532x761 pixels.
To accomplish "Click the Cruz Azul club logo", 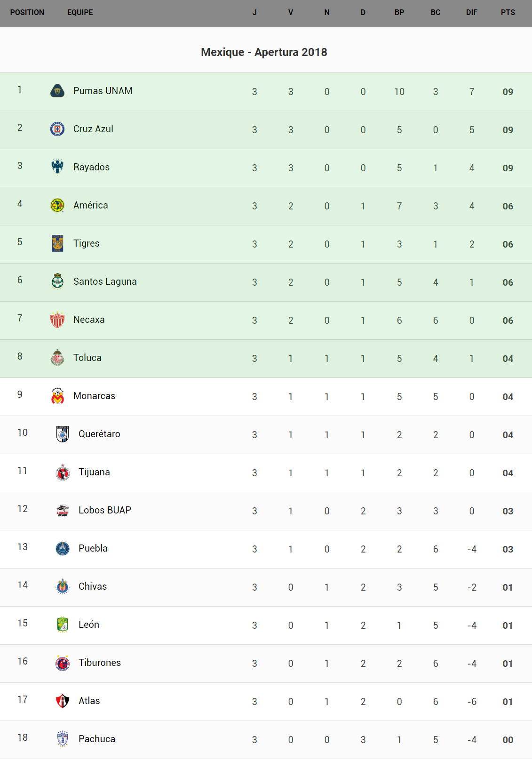I will click(57, 129).
